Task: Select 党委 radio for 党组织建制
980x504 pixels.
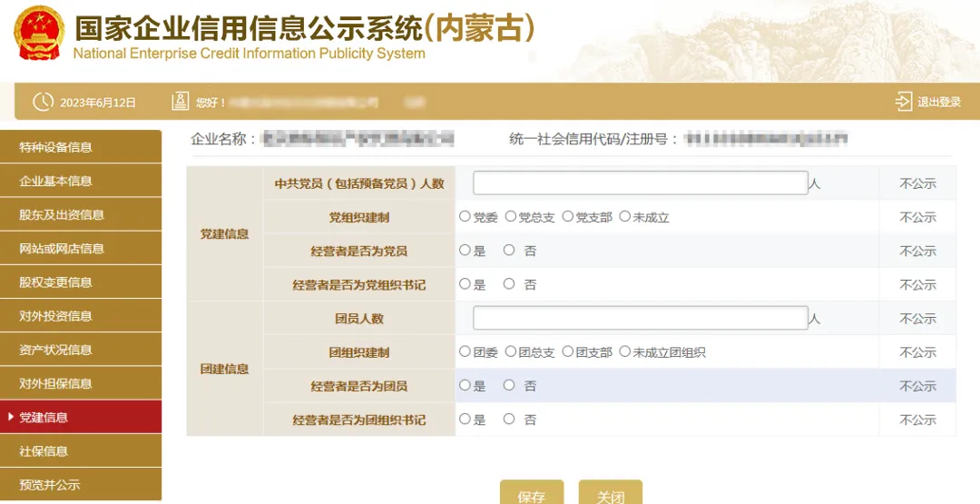Action: click(x=465, y=217)
